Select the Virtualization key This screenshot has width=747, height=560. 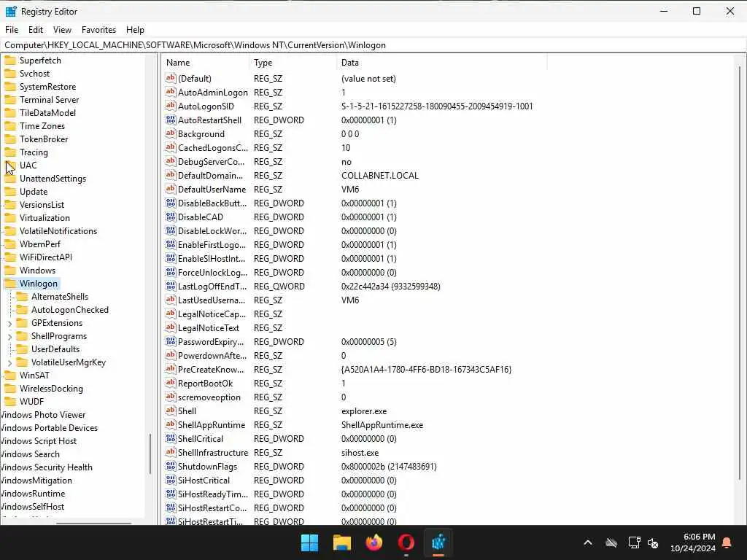tap(44, 217)
